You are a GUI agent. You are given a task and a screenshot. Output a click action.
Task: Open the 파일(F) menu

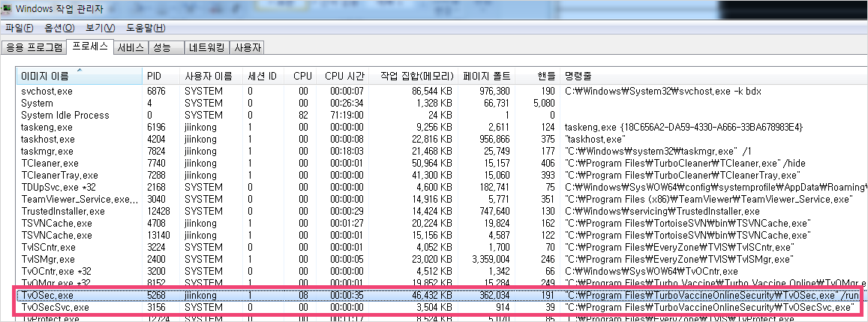coord(20,29)
